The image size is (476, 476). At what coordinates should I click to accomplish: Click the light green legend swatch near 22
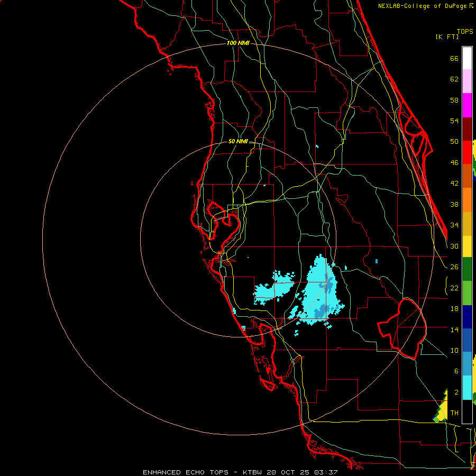[467, 292]
